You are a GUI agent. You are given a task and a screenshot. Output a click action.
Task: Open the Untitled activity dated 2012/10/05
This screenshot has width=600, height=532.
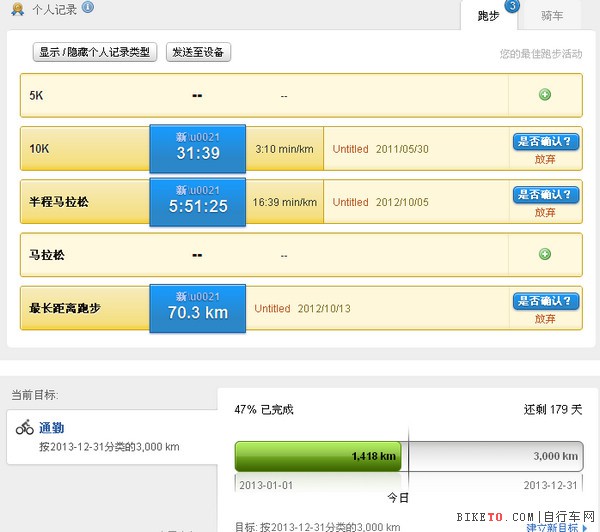point(351,202)
